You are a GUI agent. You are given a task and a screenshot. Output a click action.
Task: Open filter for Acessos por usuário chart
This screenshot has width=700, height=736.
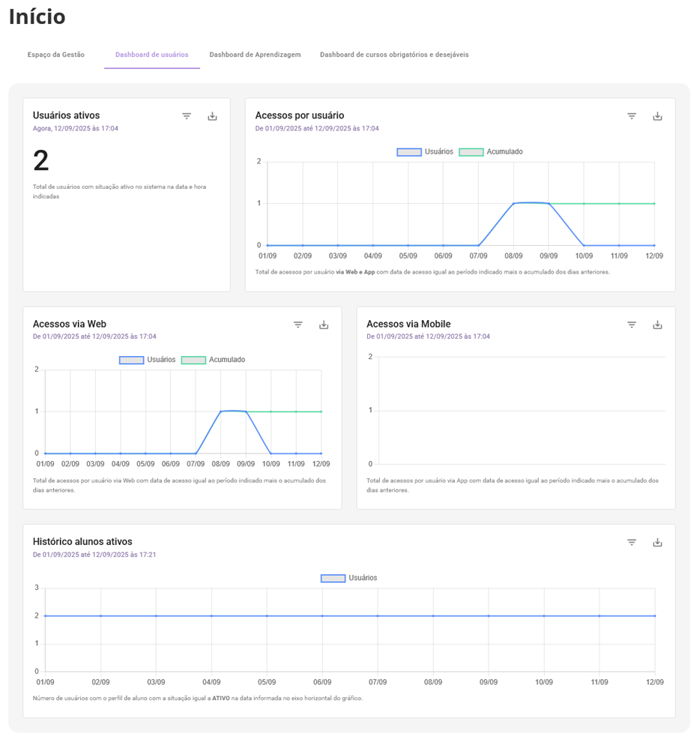(x=632, y=116)
